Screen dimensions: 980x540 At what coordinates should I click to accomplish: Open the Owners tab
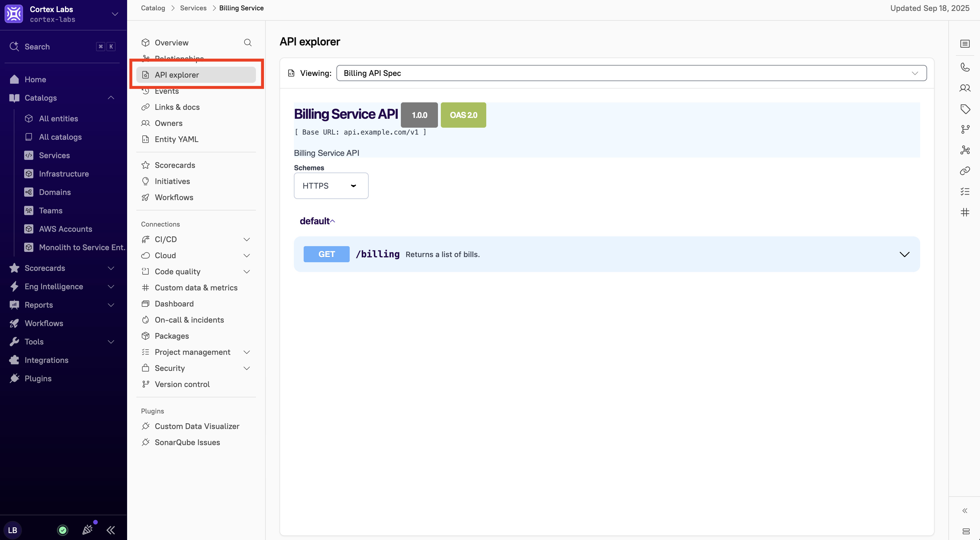click(169, 123)
